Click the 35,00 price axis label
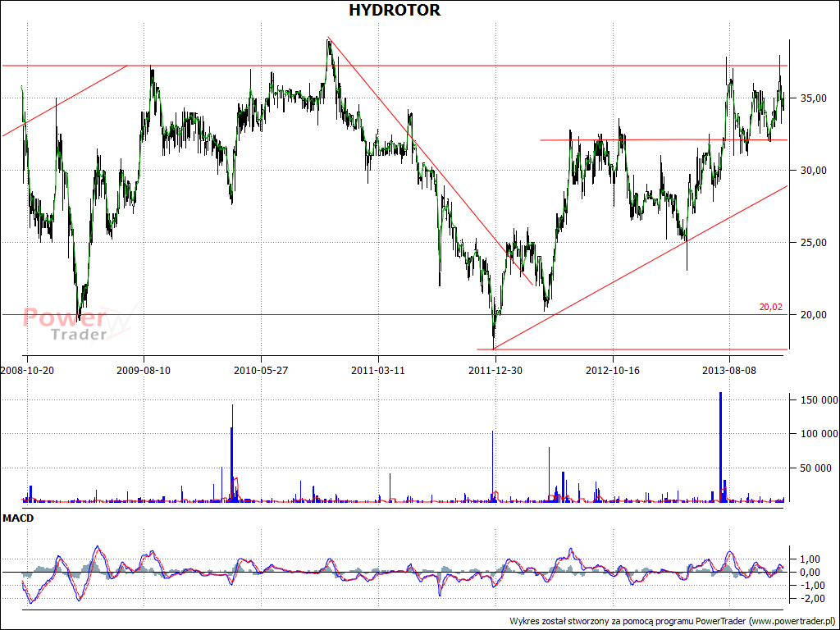840x630 pixels. tap(813, 98)
